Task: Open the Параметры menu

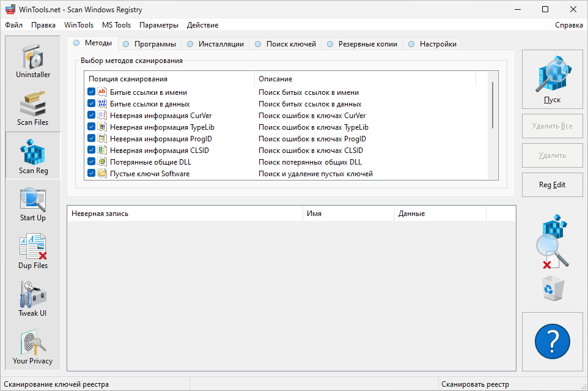Action: (158, 25)
